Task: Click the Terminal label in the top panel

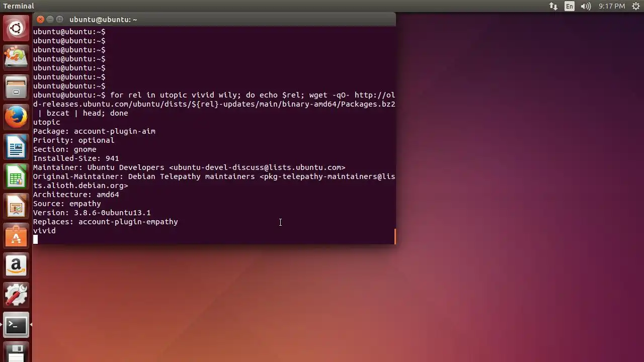Action: pos(19,6)
